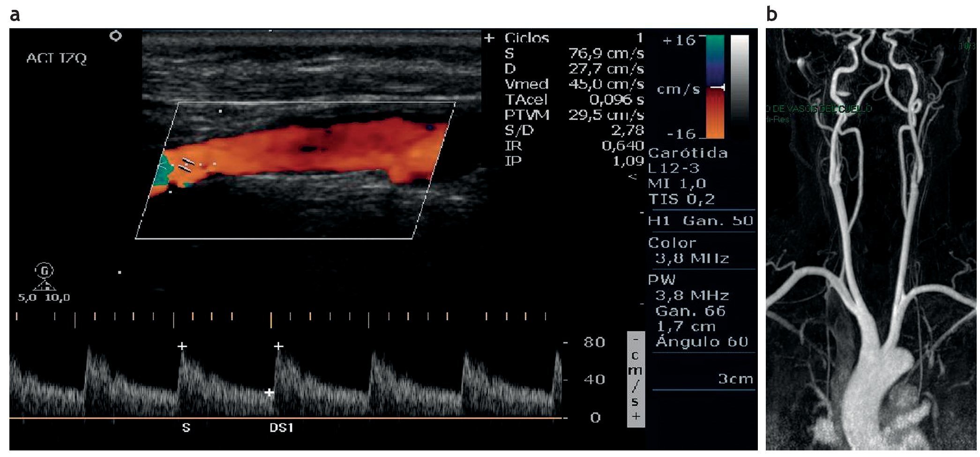Click the neck vessel angiography image in panel b
This screenshot has width=980, height=457.
coord(871,239)
